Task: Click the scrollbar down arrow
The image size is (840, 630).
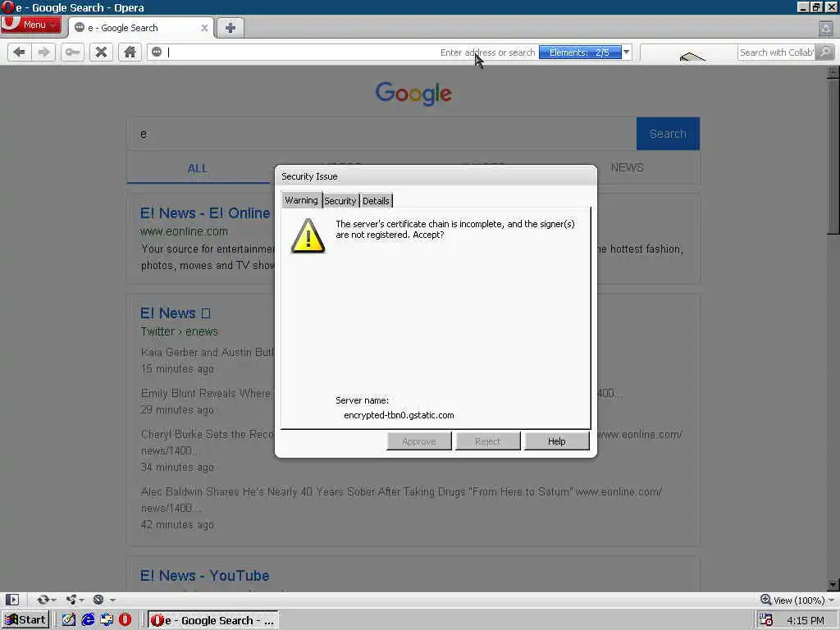Action: tap(833, 584)
